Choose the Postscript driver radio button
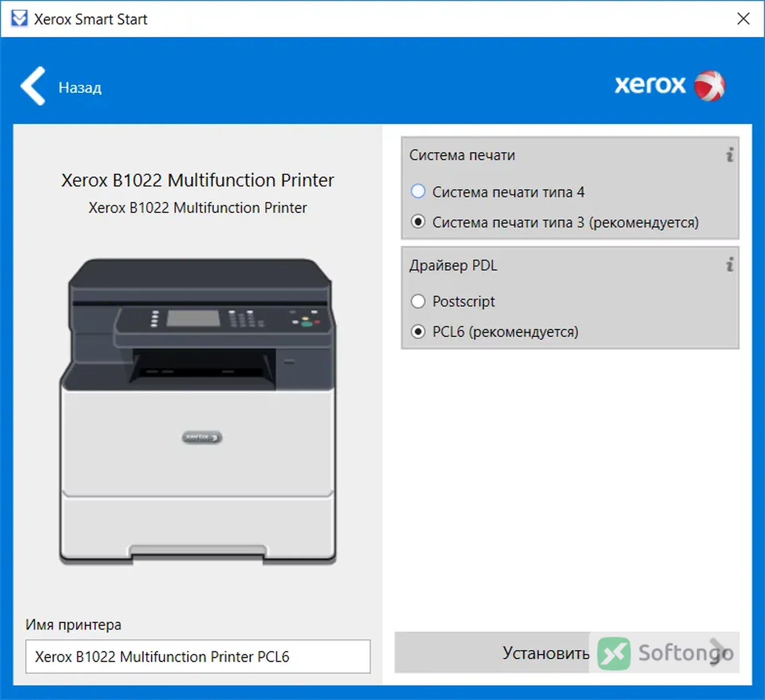 tap(418, 301)
